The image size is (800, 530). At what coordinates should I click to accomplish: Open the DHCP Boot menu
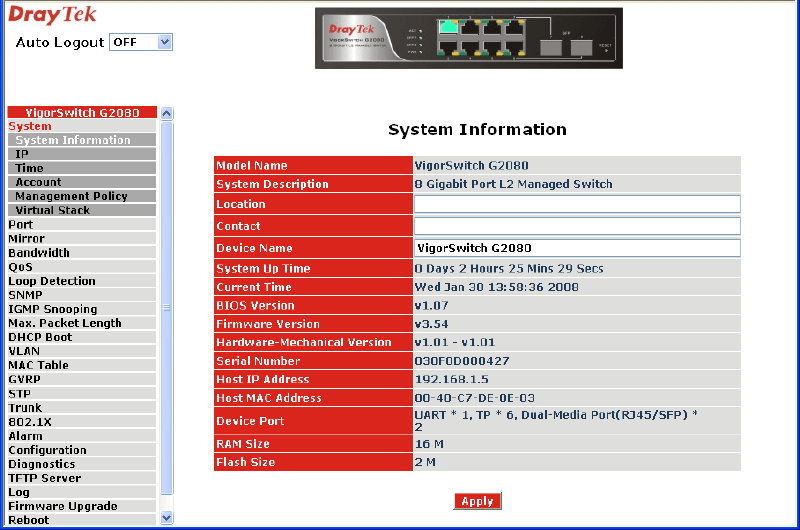pyautogui.click(x=82, y=337)
